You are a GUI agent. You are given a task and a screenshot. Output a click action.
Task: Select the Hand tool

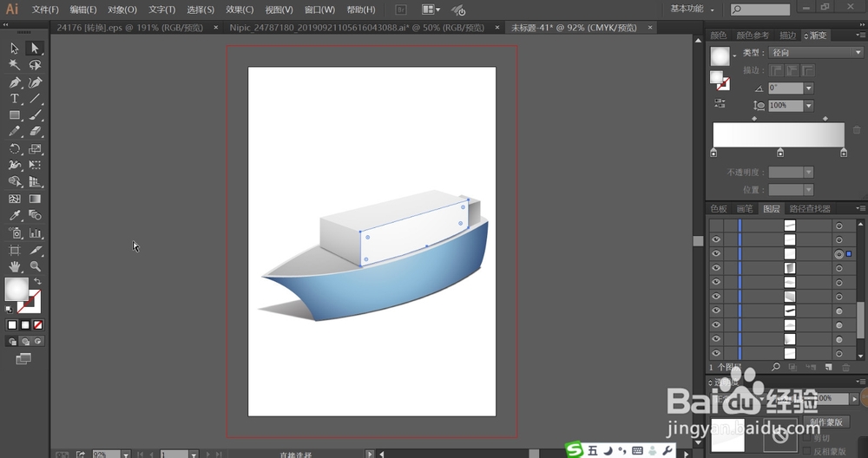pos(15,266)
